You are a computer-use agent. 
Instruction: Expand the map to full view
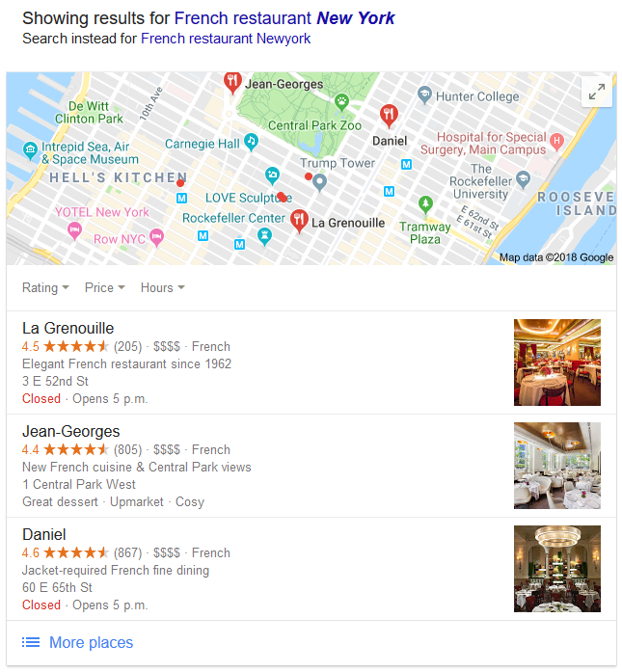pyautogui.click(x=596, y=92)
